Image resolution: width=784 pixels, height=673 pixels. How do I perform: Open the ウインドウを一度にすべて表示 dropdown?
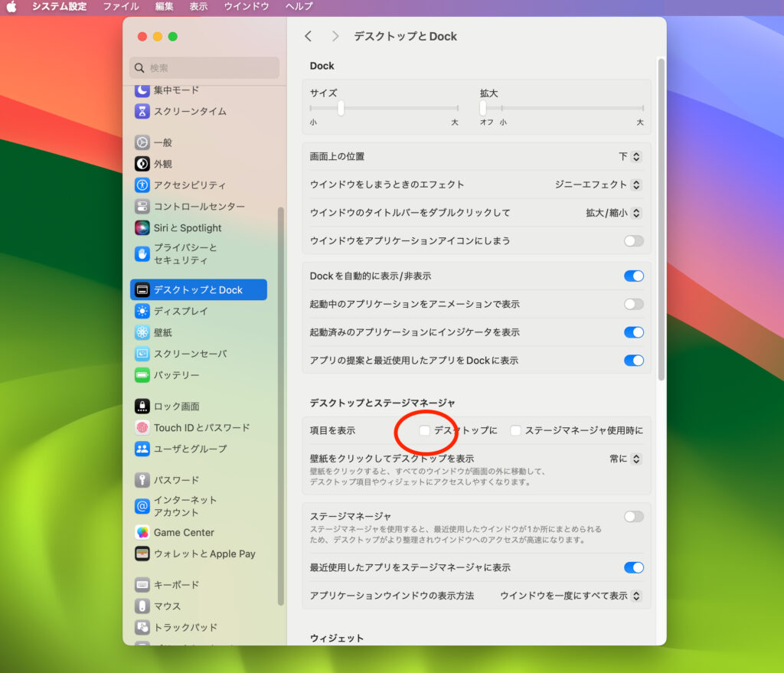(x=570, y=596)
